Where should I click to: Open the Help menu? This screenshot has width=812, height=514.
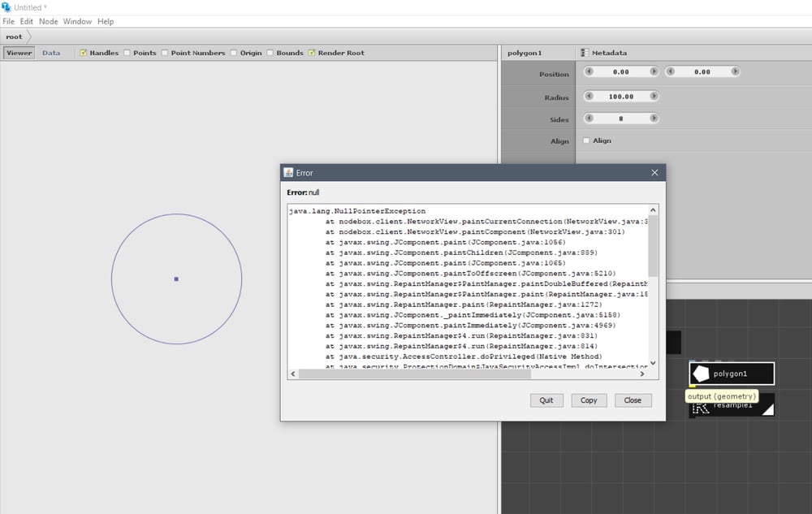click(x=106, y=21)
